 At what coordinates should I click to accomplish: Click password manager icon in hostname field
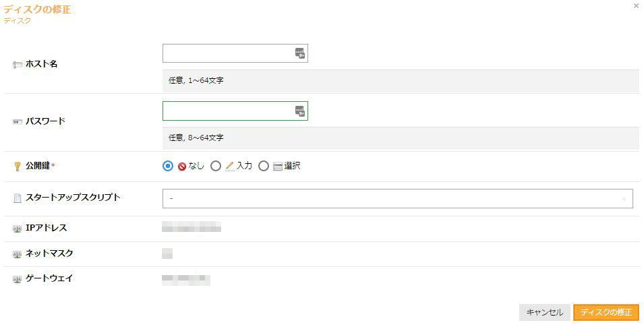coord(300,53)
